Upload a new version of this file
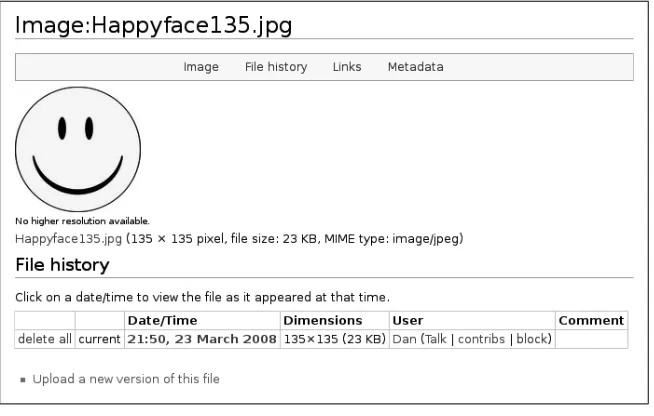Image resolution: width=654 pixels, height=416 pixels. (126, 379)
